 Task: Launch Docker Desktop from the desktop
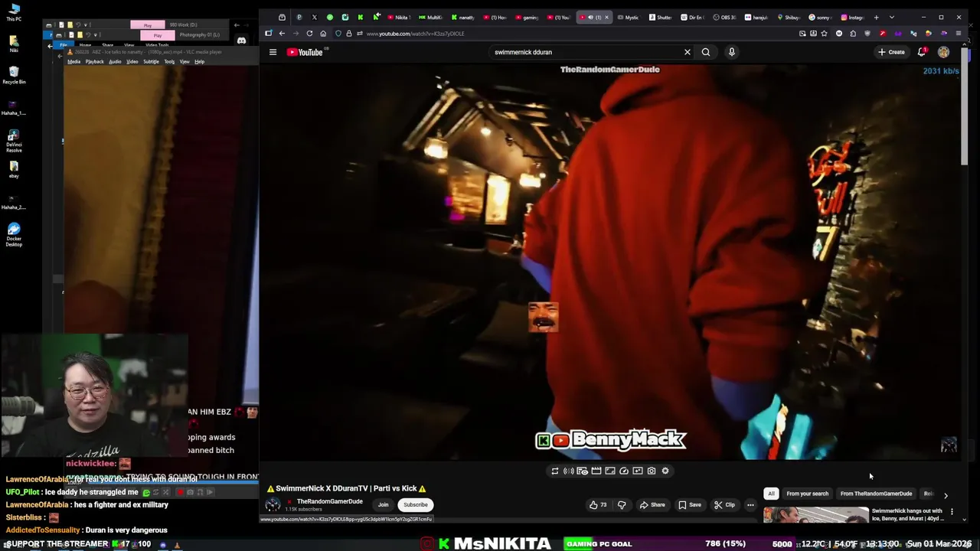click(x=14, y=234)
